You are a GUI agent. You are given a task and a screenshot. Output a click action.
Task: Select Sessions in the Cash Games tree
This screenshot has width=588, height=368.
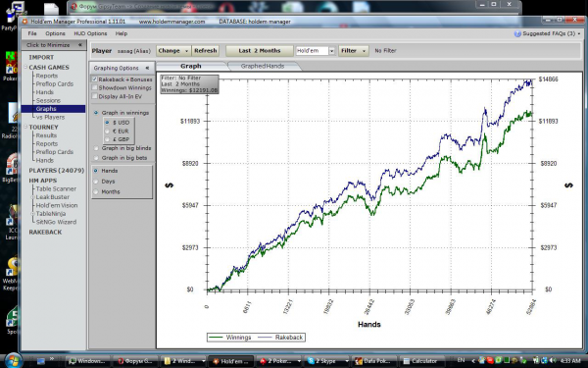point(48,101)
